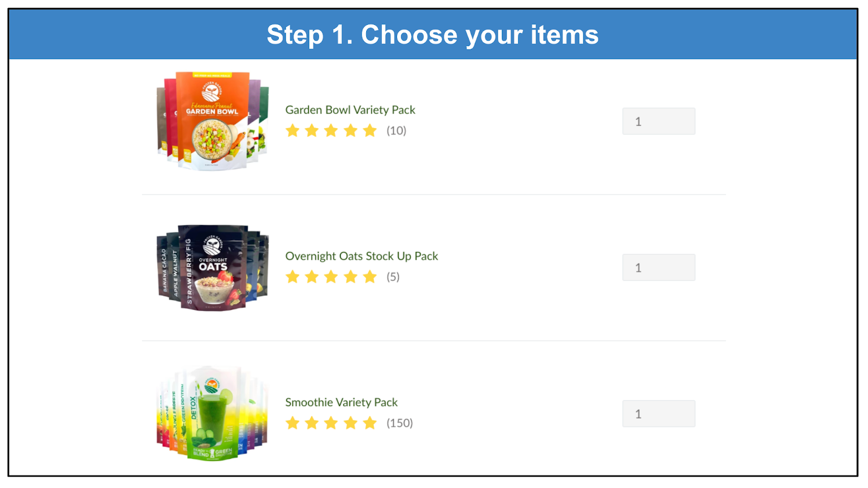Click the middle star of the Overnight Oats rating
Image resolution: width=868 pixels, height=488 pixels.
point(331,277)
